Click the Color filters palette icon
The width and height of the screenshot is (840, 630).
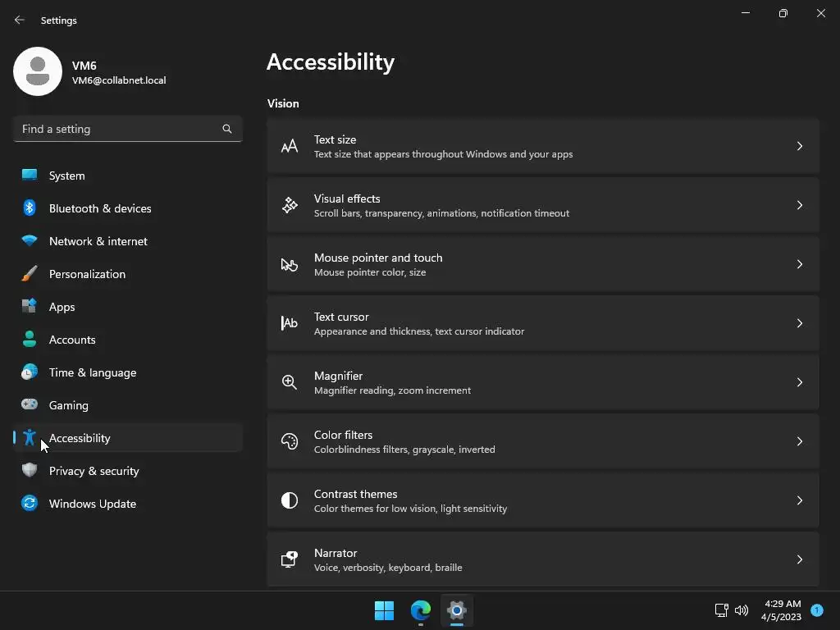tap(290, 441)
